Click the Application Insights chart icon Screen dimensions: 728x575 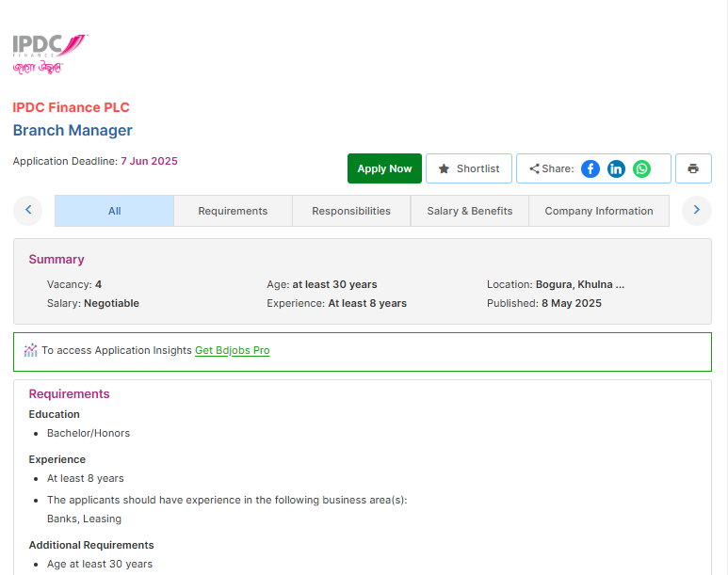pos(31,350)
